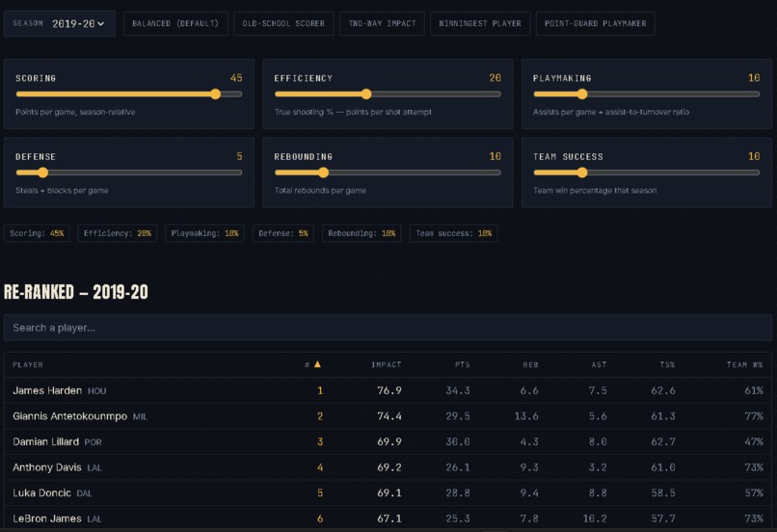Apply the Balanced (Default) preset
Screen dimensions: 777x532
tap(175, 23)
